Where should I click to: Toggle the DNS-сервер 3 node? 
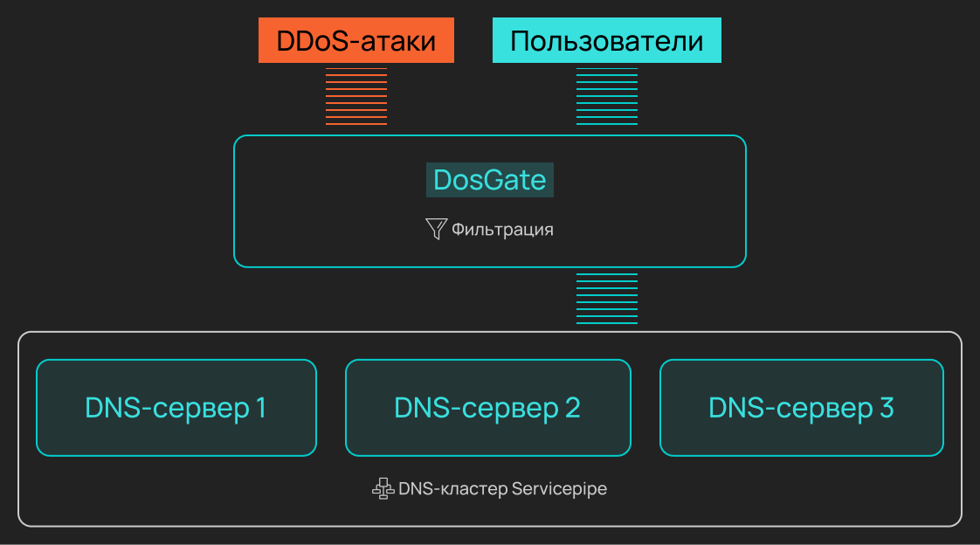coord(802,407)
